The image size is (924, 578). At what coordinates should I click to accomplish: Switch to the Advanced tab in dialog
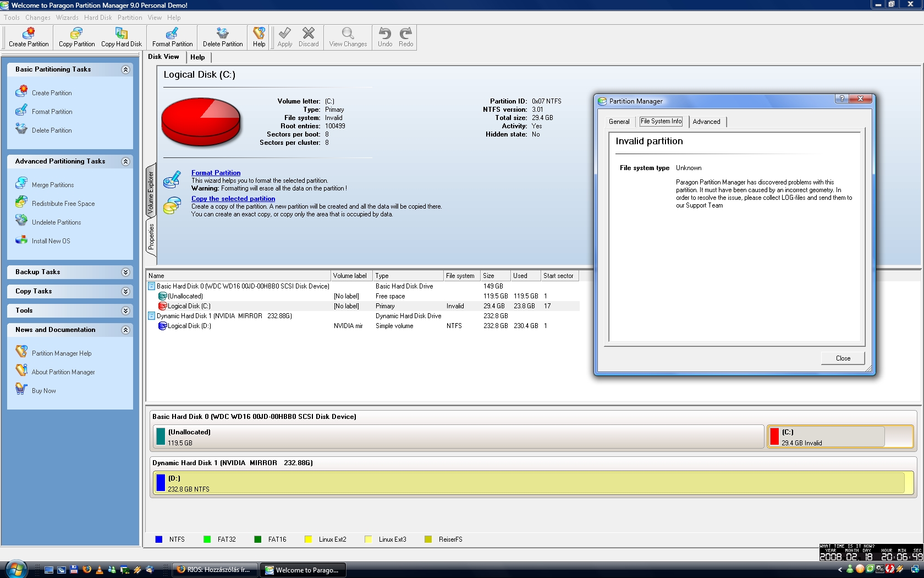point(706,122)
